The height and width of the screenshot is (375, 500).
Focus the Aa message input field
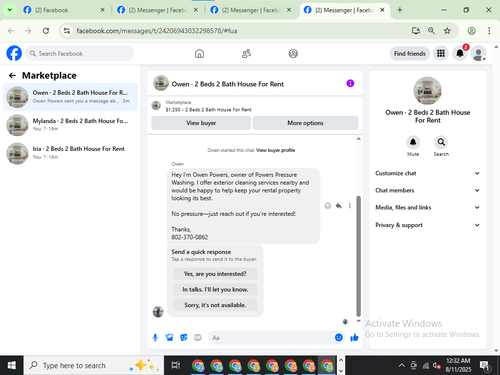pyautogui.click(x=271, y=338)
